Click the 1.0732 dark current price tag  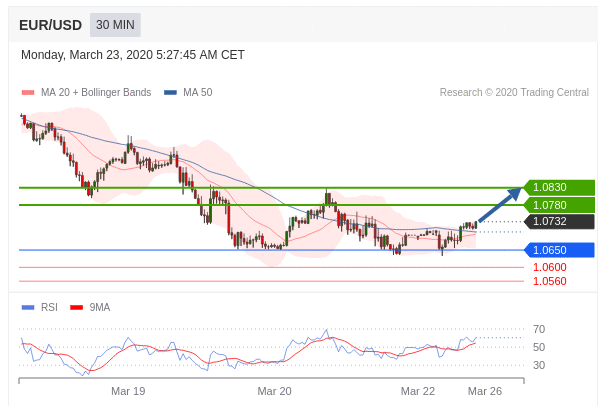click(558, 222)
